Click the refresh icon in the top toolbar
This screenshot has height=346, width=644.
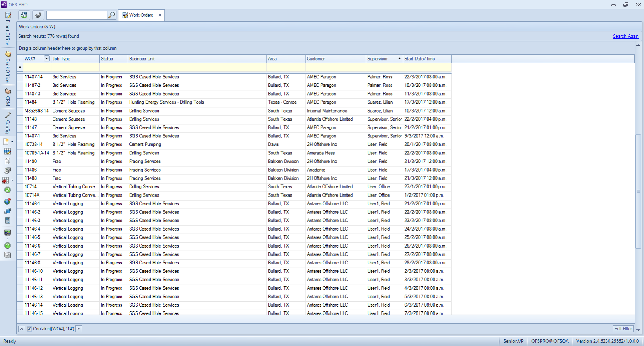click(24, 15)
